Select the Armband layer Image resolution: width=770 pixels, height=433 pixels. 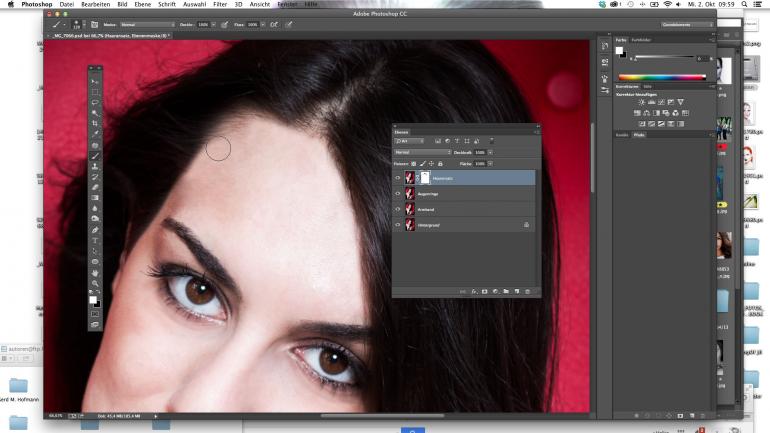(x=465, y=210)
